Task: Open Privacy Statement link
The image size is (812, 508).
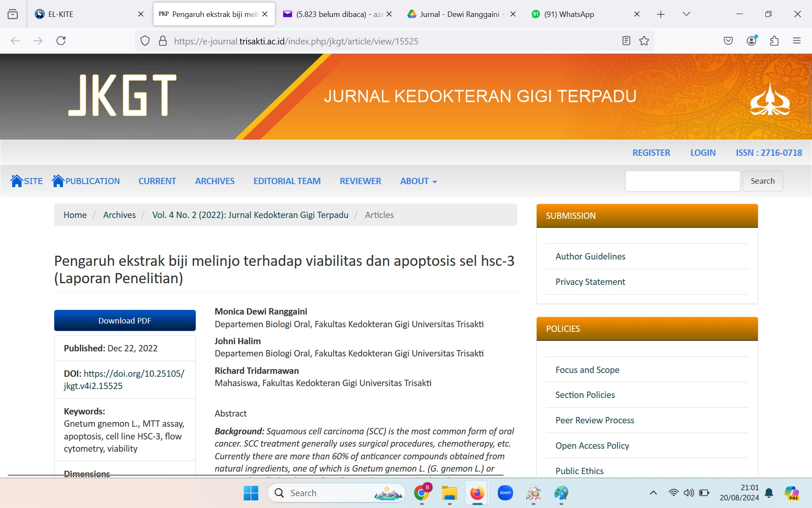Action: pos(590,282)
